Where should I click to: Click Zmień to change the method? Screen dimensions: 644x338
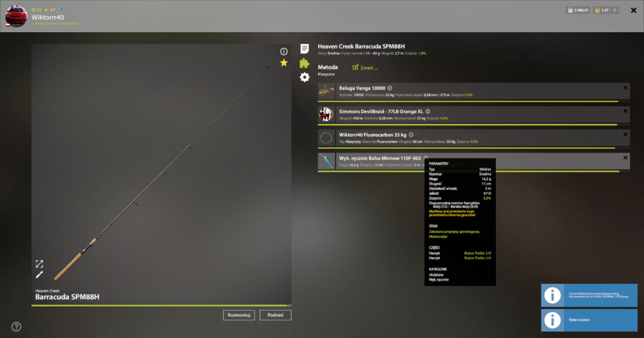tap(365, 68)
